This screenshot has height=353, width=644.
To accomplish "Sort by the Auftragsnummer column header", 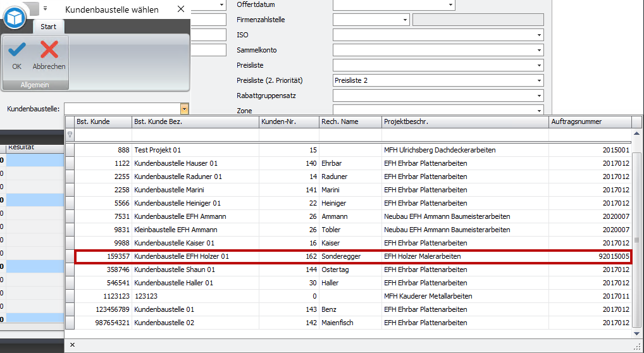I will tap(590, 121).
